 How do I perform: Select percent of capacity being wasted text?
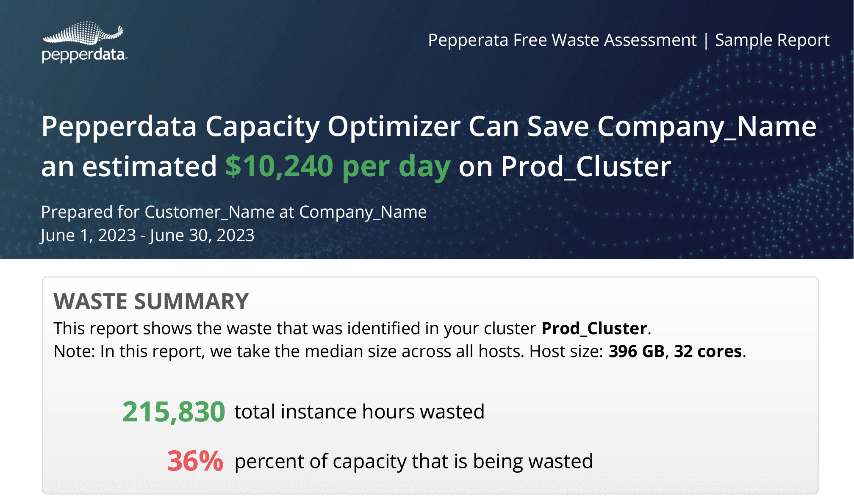coord(414,462)
